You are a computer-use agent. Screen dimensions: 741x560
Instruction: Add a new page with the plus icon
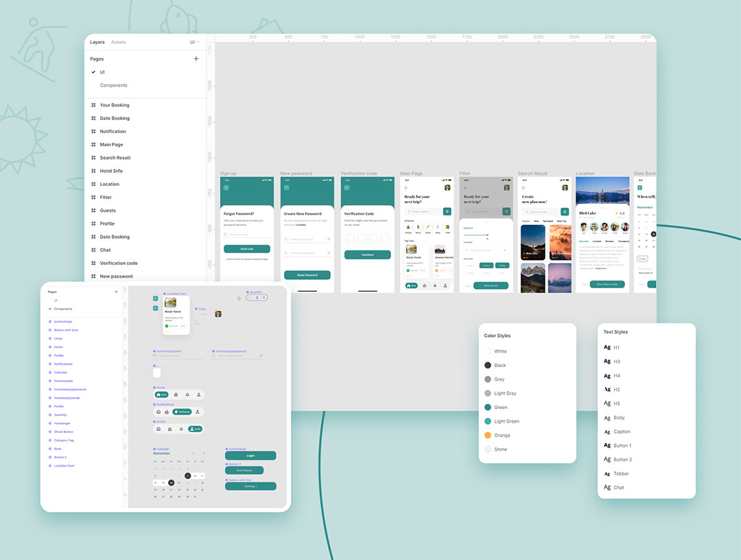pos(196,59)
